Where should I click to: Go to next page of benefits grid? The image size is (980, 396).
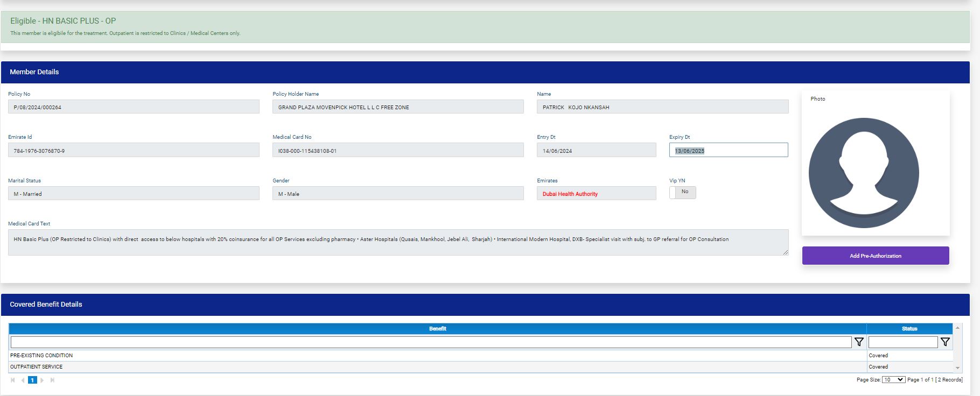43,380
